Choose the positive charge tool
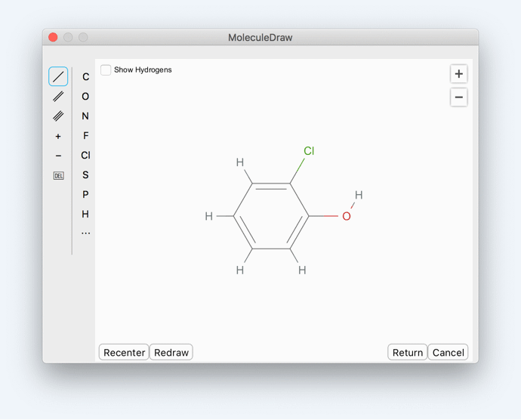This screenshot has width=521, height=420. (x=58, y=137)
